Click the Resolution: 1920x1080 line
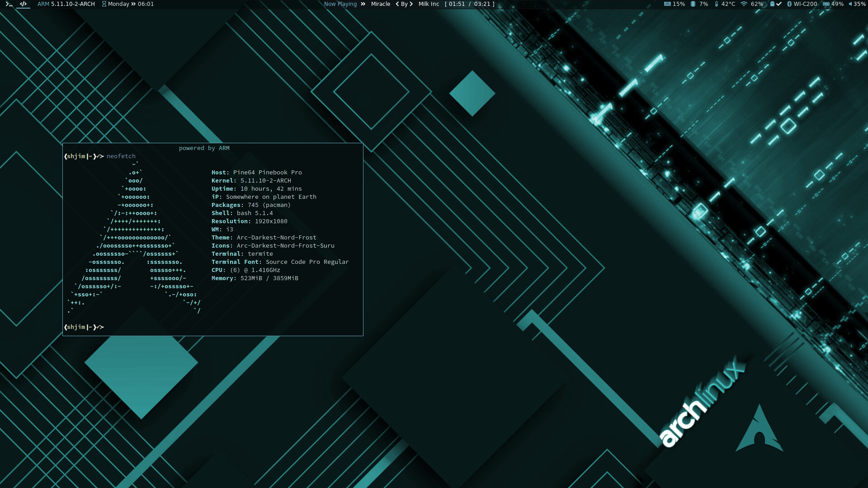The image size is (868, 488). pos(250,221)
